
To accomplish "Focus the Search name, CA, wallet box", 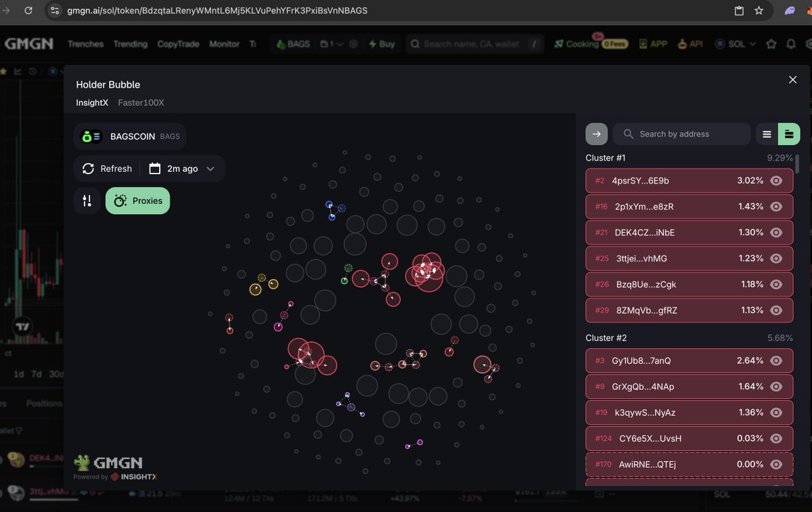I will [x=475, y=44].
